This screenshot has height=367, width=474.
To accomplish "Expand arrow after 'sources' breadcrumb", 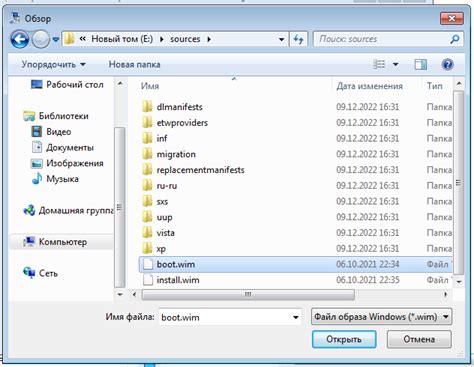I will (x=209, y=39).
